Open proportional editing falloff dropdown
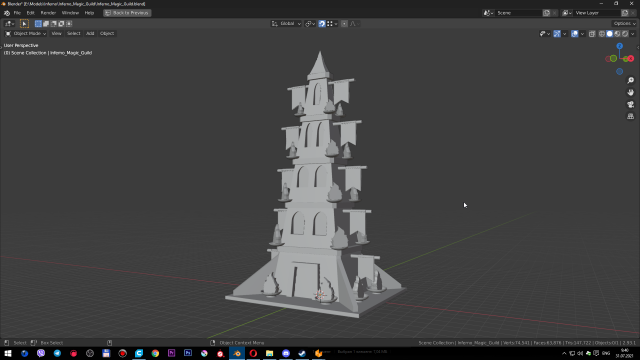Image resolution: width=640 pixels, height=360 pixels. 354,24
